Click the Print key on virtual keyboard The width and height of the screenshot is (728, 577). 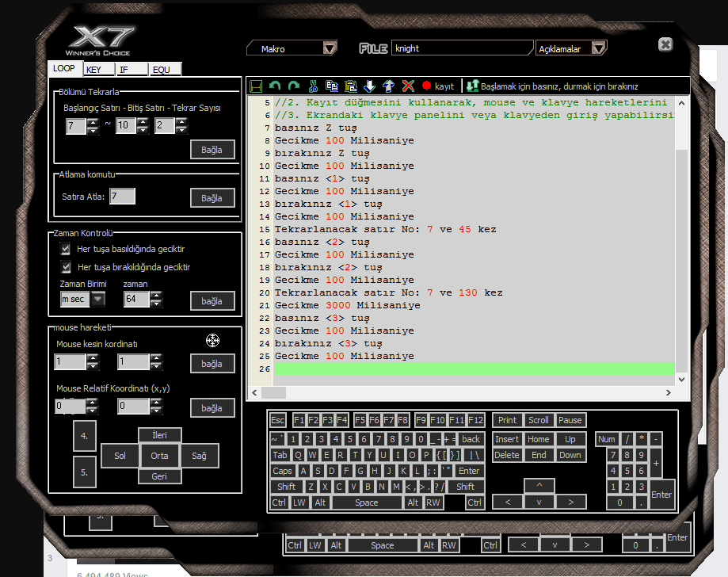click(x=507, y=420)
